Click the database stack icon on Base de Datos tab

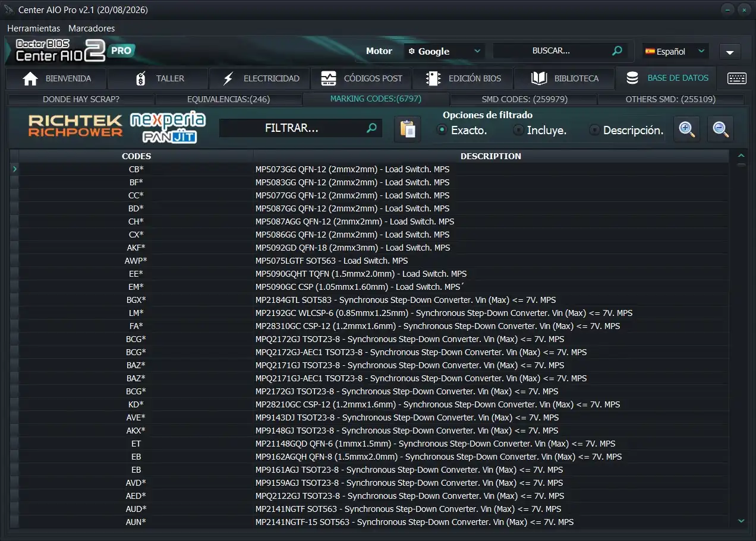coord(632,78)
